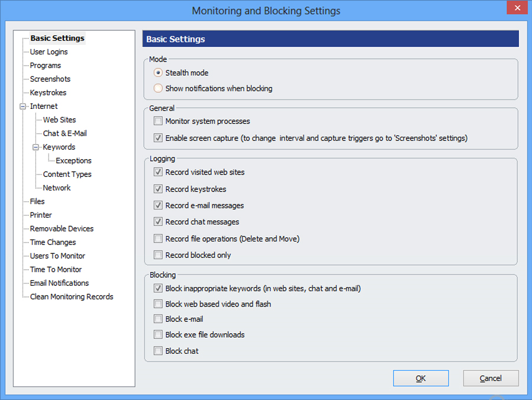Go to Screenshots settings in sidebar

click(x=50, y=79)
